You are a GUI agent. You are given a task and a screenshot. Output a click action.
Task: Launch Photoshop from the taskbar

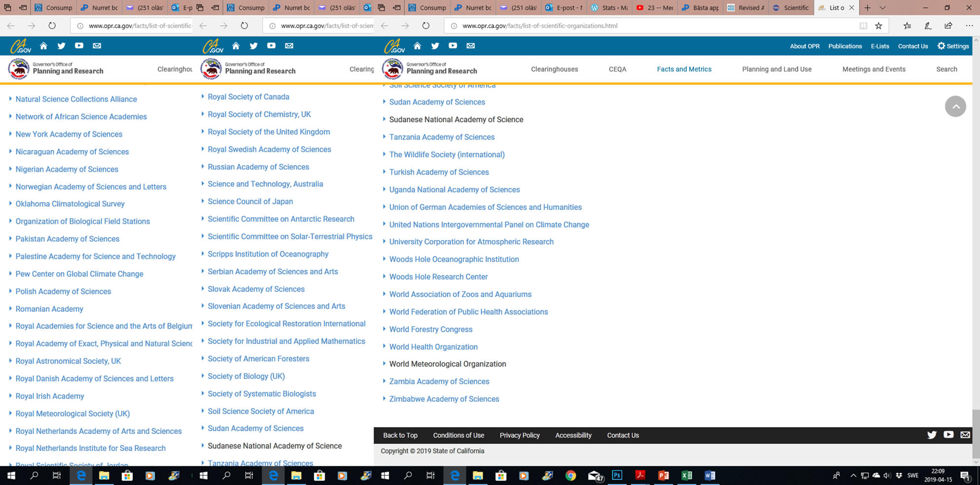[x=617, y=476]
